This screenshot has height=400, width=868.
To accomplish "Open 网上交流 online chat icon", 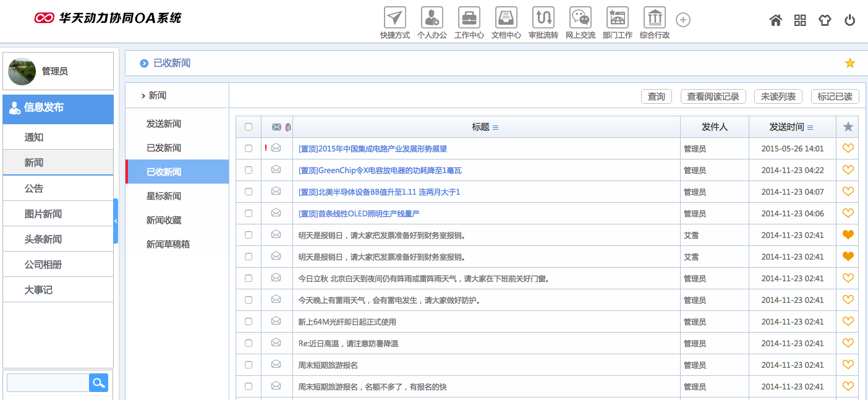I will coord(580,18).
